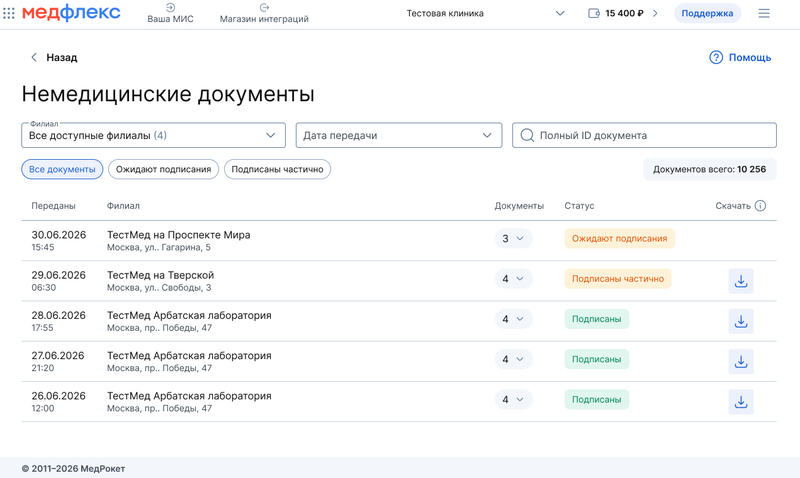Click the date 30.06.2026
The height and width of the screenshot is (478, 800).
click(x=59, y=235)
